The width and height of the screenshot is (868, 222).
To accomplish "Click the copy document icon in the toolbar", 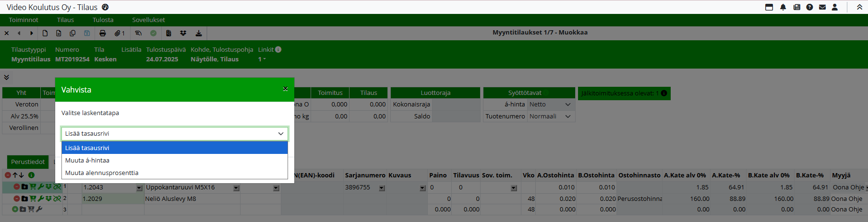I will 72,33.
